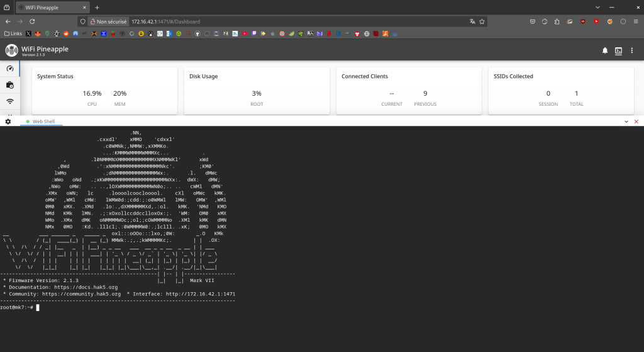The width and height of the screenshot is (644, 352).
Task: Close the Web Shell panel with red X
Action: [x=636, y=122]
